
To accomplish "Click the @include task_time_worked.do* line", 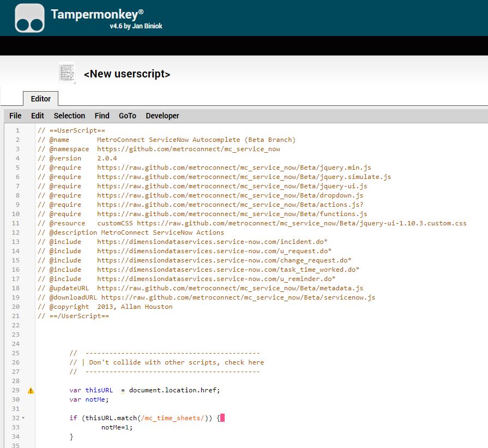I will point(198,270).
